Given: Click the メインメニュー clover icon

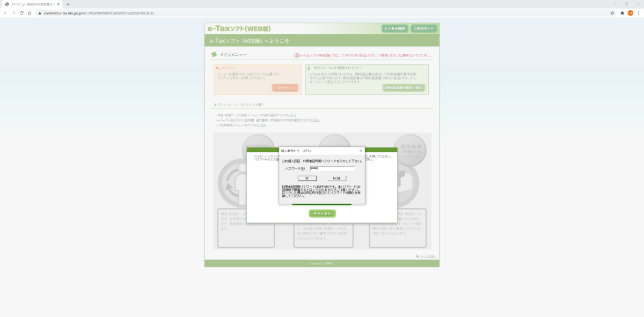Looking at the screenshot, I should click(214, 54).
